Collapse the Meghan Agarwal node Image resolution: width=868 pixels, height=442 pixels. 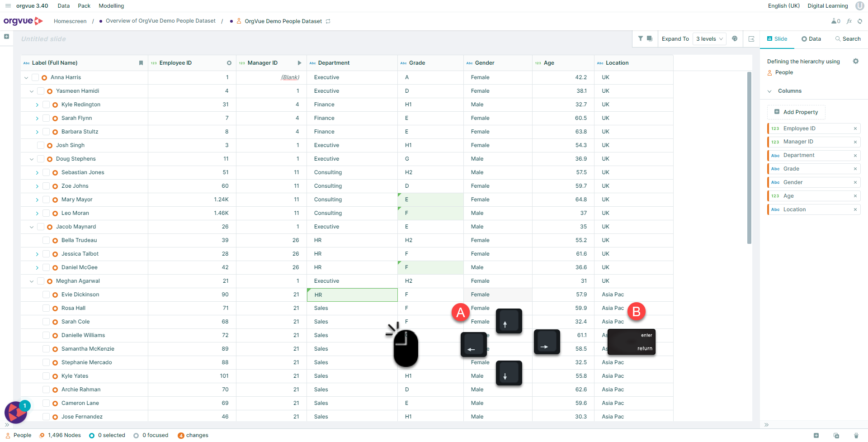coord(32,281)
